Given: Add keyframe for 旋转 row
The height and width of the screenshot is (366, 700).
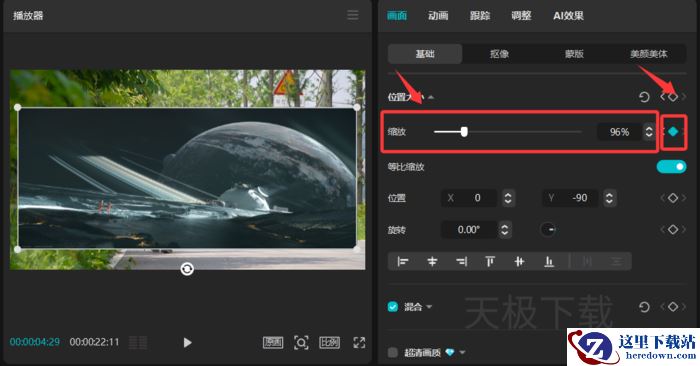Looking at the screenshot, I should point(673,229).
